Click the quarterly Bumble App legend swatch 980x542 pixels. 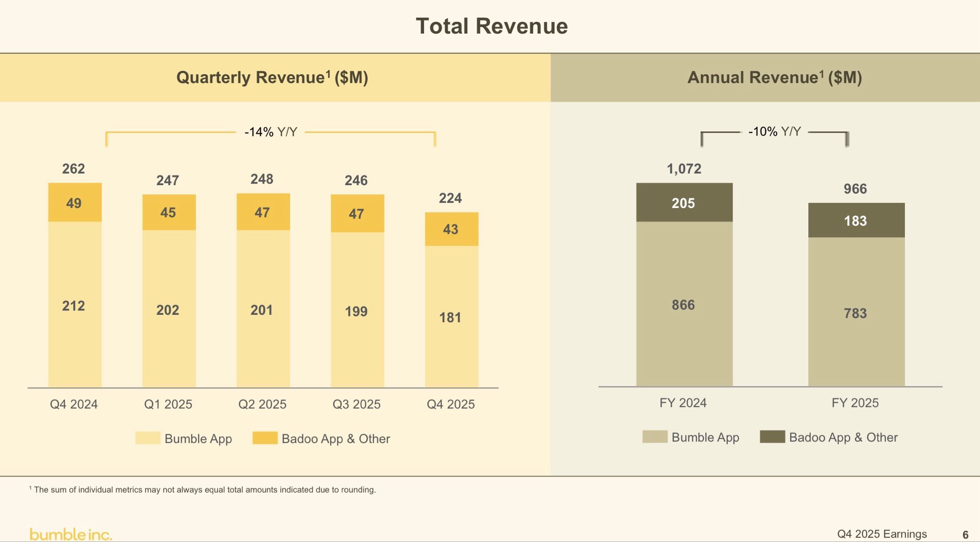(x=147, y=438)
